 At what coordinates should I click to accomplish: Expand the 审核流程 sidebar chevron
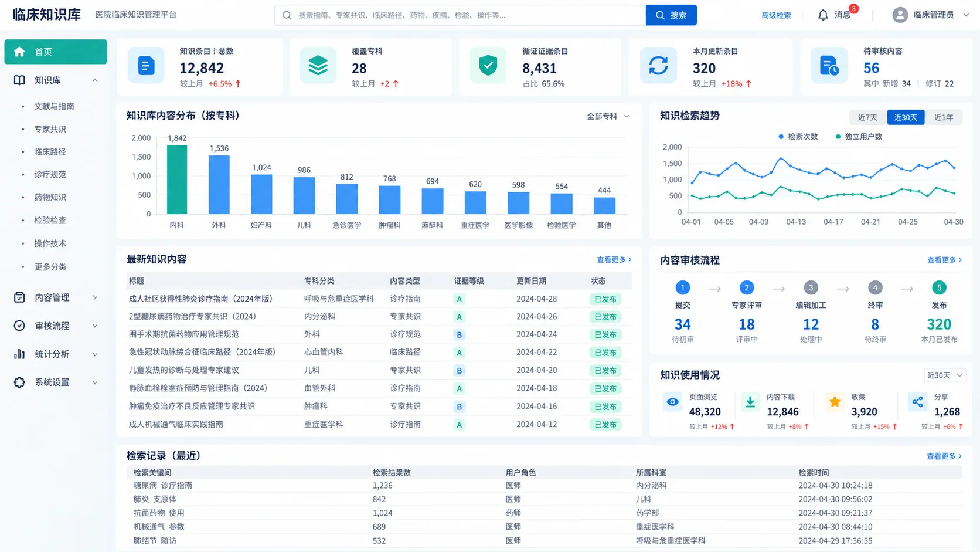[95, 326]
